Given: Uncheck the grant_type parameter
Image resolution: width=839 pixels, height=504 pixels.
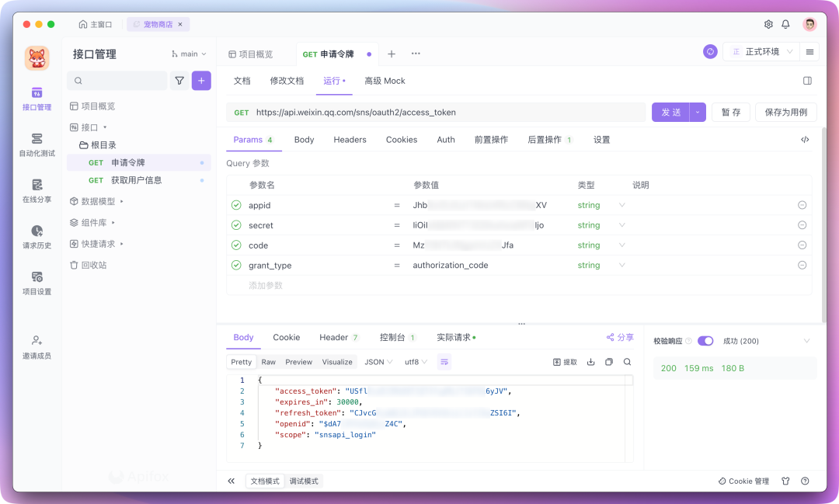Looking at the screenshot, I should pyautogui.click(x=236, y=265).
